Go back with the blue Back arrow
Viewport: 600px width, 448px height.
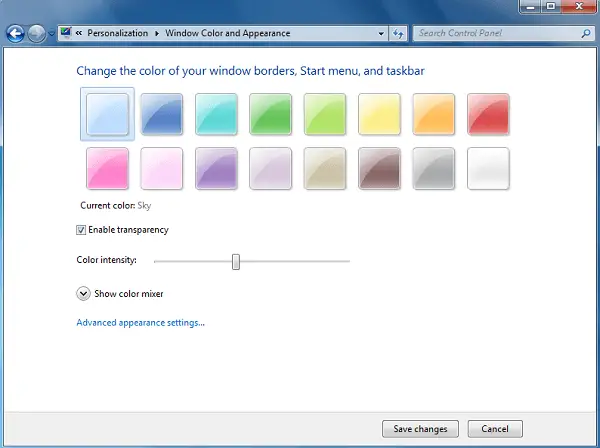coord(15,34)
